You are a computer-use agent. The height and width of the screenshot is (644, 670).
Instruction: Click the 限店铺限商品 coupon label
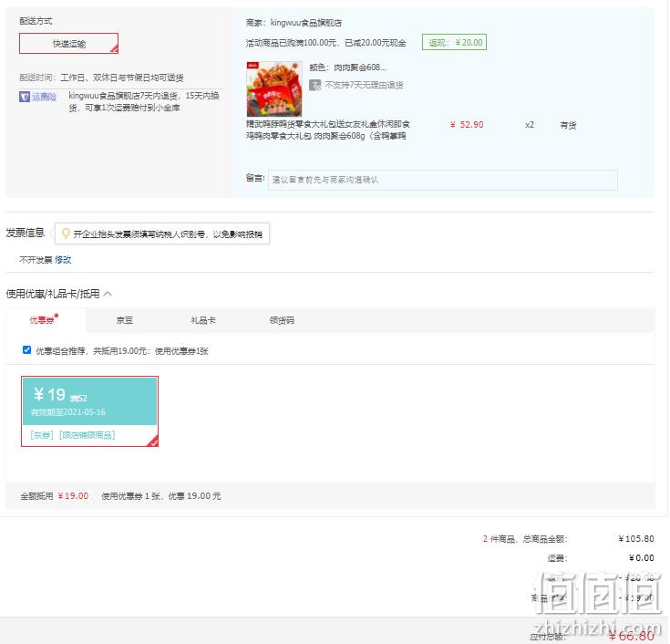click(x=88, y=435)
